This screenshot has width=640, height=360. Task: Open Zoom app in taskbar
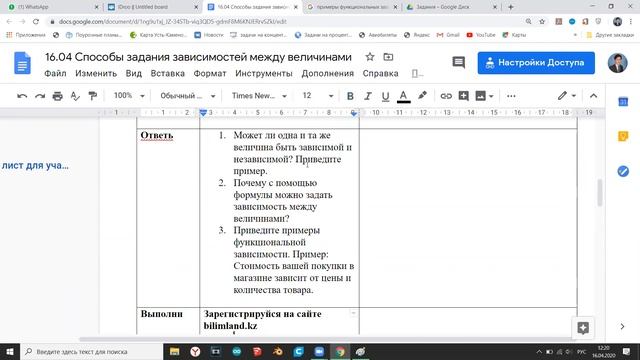tap(319, 351)
